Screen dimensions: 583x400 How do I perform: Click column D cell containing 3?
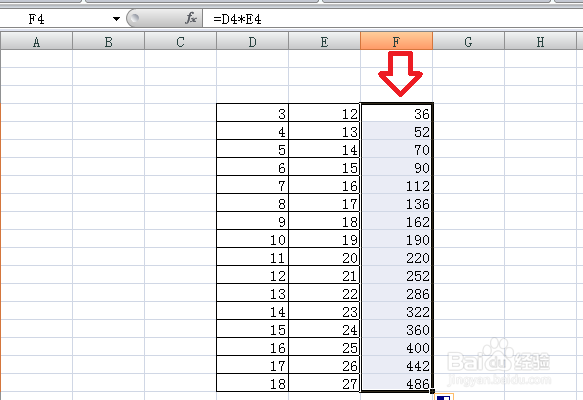[x=252, y=113]
